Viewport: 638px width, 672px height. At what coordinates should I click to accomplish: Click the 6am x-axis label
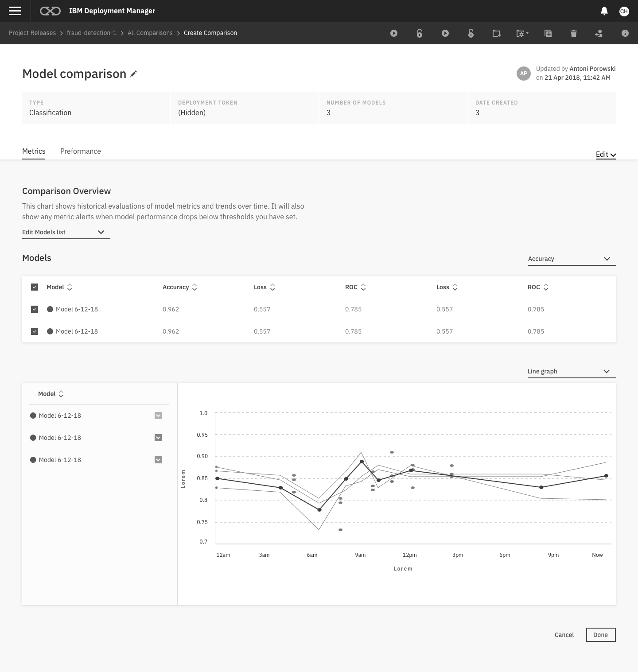pos(312,555)
